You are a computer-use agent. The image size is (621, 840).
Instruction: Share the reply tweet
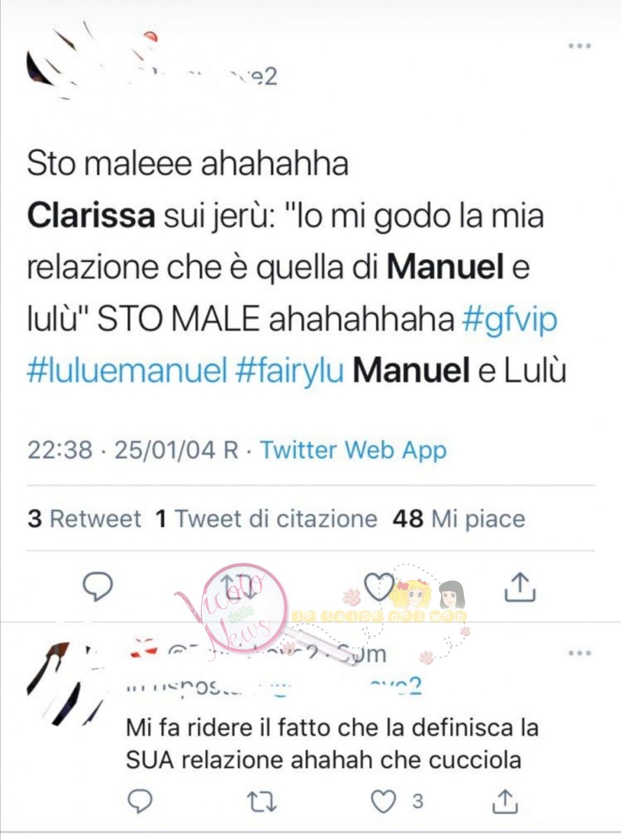[504, 802]
